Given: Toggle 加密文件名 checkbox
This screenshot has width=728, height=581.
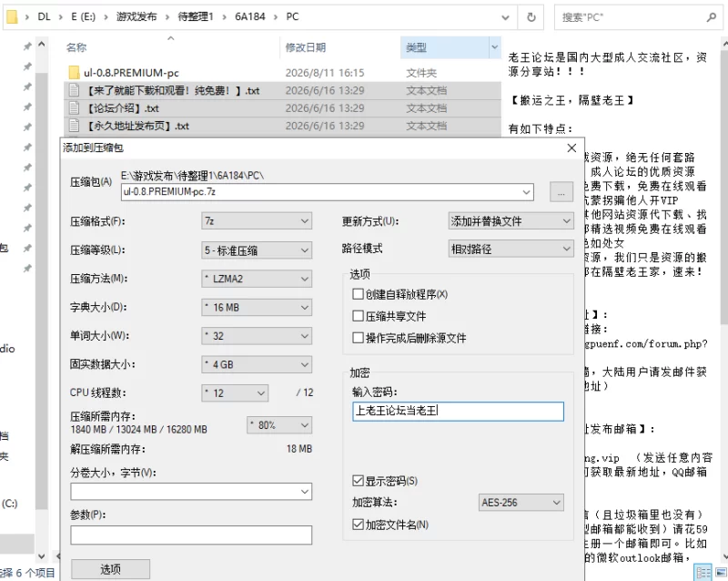Looking at the screenshot, I should [358, 525].
